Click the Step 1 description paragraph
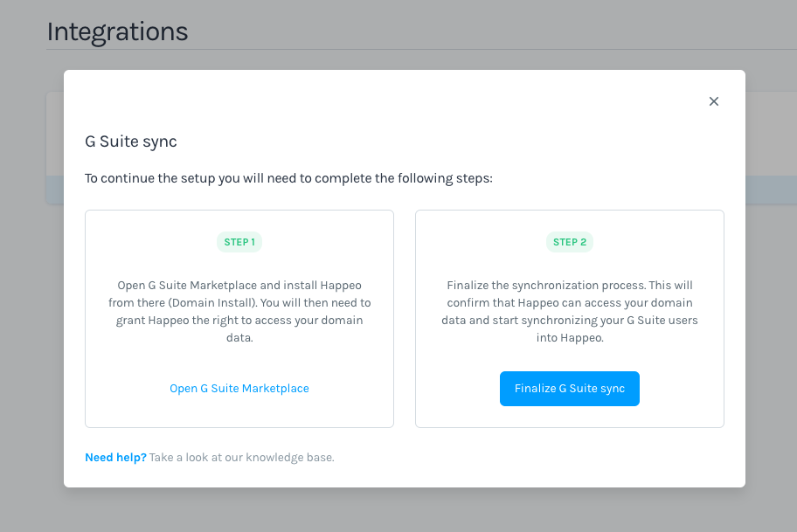 [239, 312]
